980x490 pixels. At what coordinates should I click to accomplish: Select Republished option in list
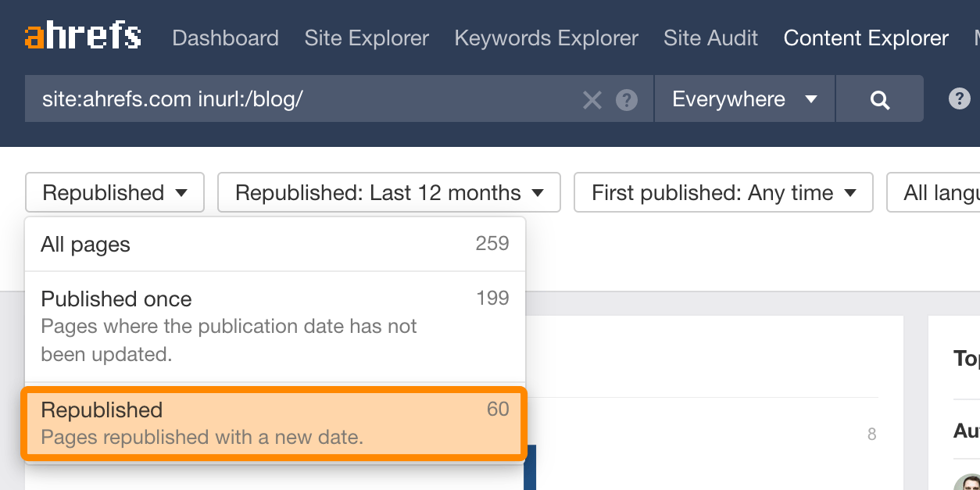point(275,423)
